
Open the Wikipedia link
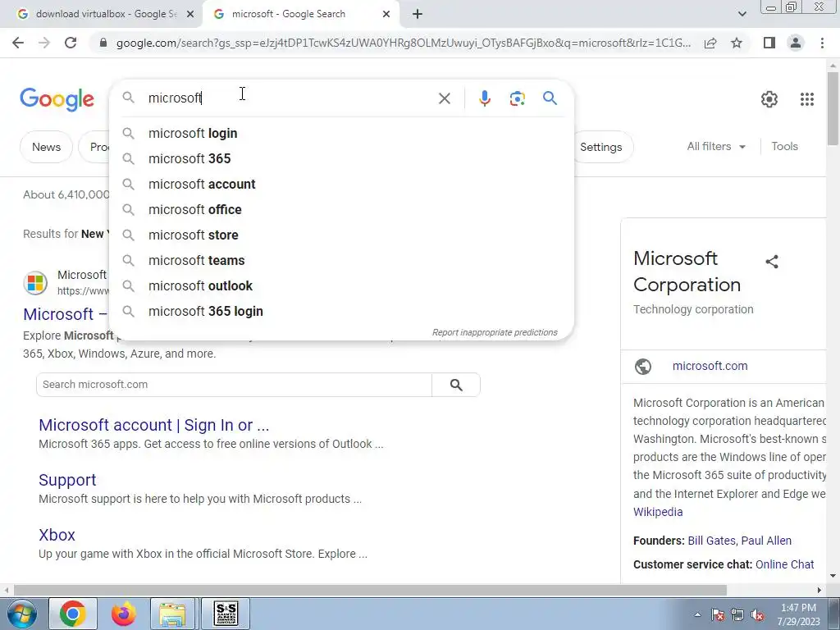(658, 512)
